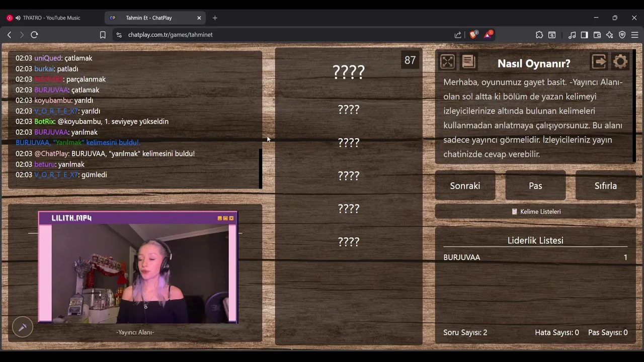The image size is (644, 362).
Task: Click the Nasıl Oynanır? heading
Action: click(534, 63)
